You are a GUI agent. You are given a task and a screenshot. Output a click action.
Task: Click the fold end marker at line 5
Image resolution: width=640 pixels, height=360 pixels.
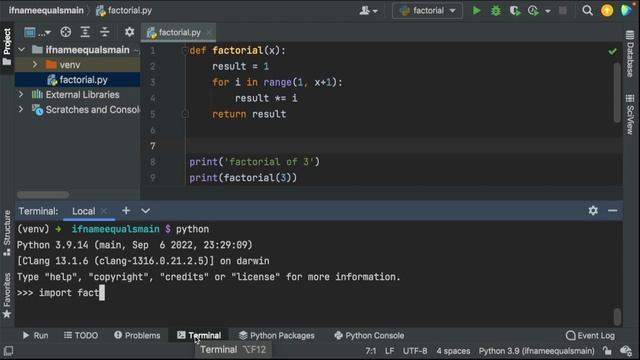[185, 114]
